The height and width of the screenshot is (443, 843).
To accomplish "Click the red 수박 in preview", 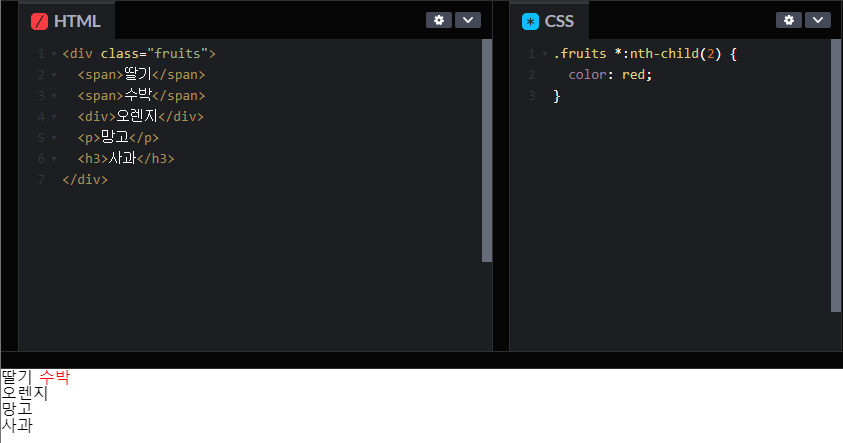I will (54, 377).
